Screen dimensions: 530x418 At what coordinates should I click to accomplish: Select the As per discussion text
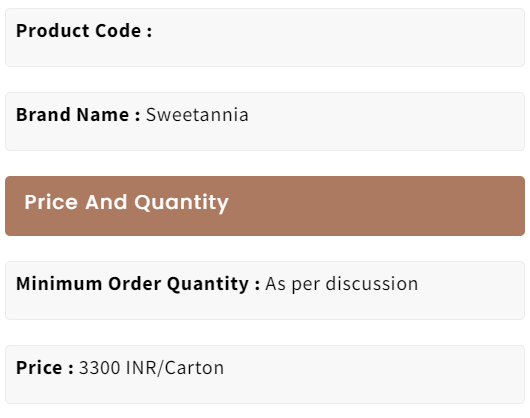pyautogui.click(x=342, y=284)
